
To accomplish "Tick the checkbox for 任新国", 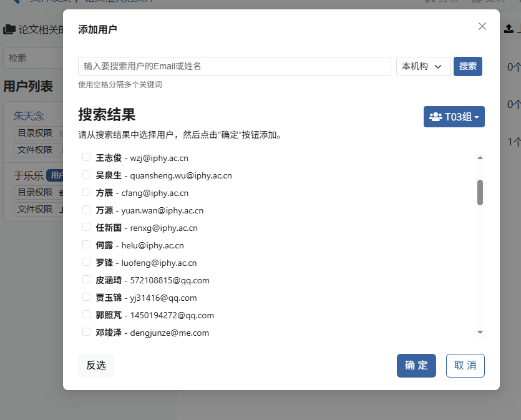I will click(86, 227).
